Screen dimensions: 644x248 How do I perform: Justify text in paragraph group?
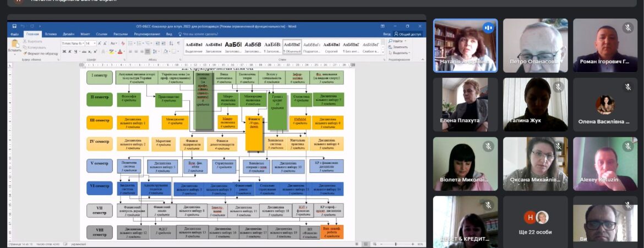click(x=148, y=51)
